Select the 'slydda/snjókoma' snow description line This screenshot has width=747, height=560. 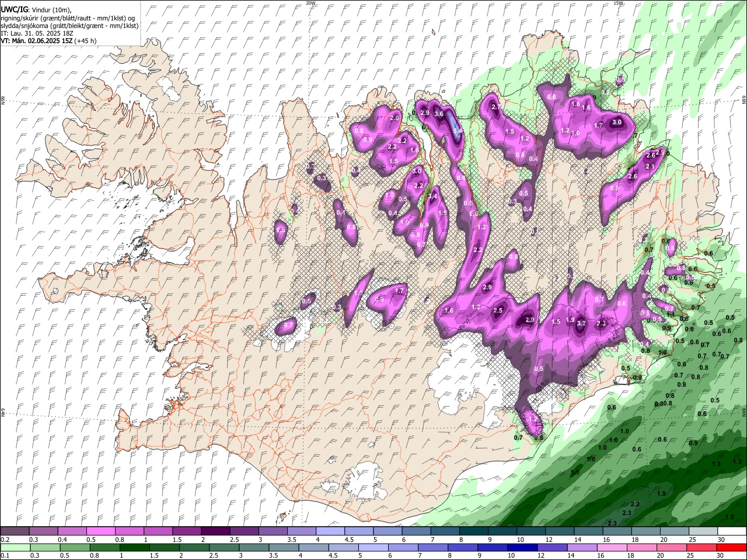(69, 26)
